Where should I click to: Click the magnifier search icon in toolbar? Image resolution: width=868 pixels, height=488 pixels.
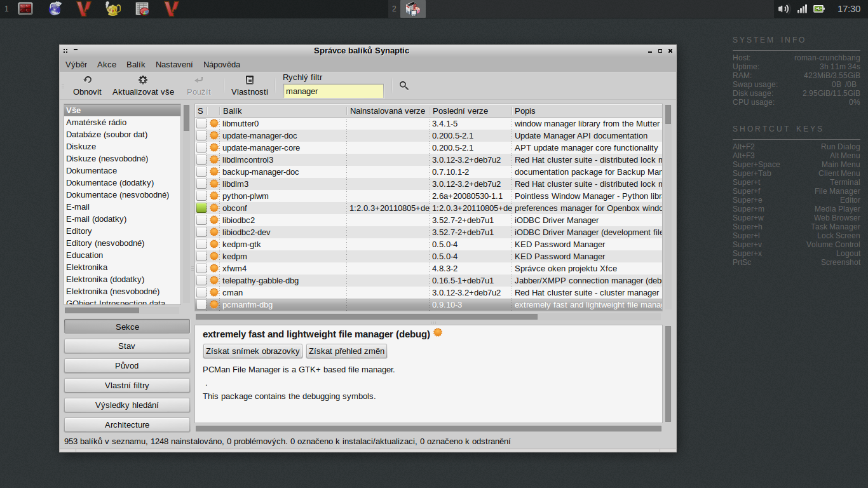tap(403, 86)
